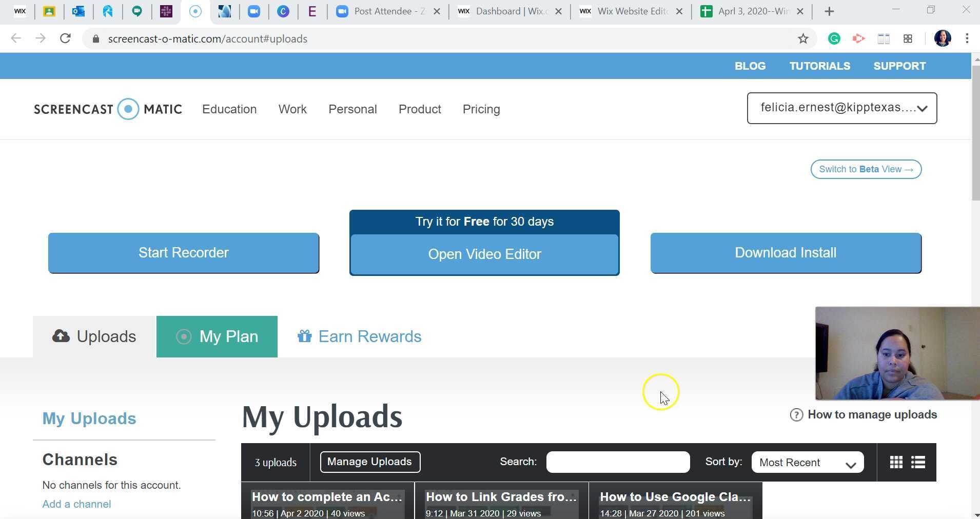Viewport: 980px width, 519px height.
Task: Expand the felicia.ernest account dropdown
Action: click(841, 108)
